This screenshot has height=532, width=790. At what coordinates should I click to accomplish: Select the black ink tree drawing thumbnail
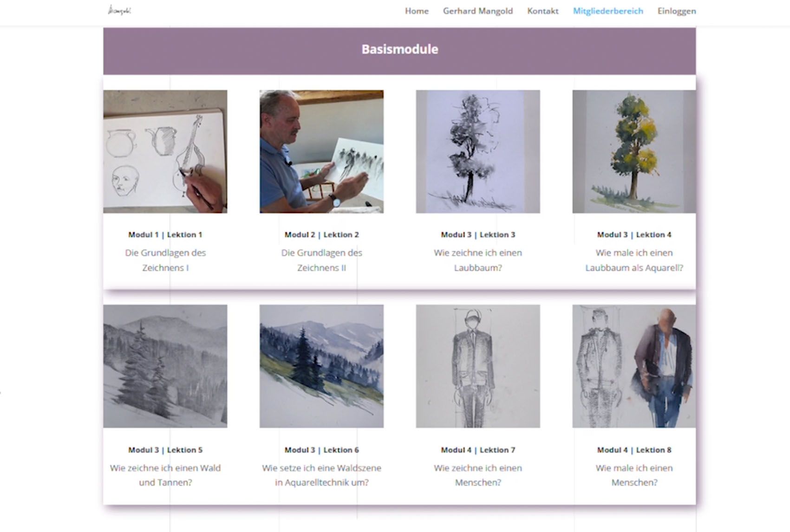(x=477, y=151)
